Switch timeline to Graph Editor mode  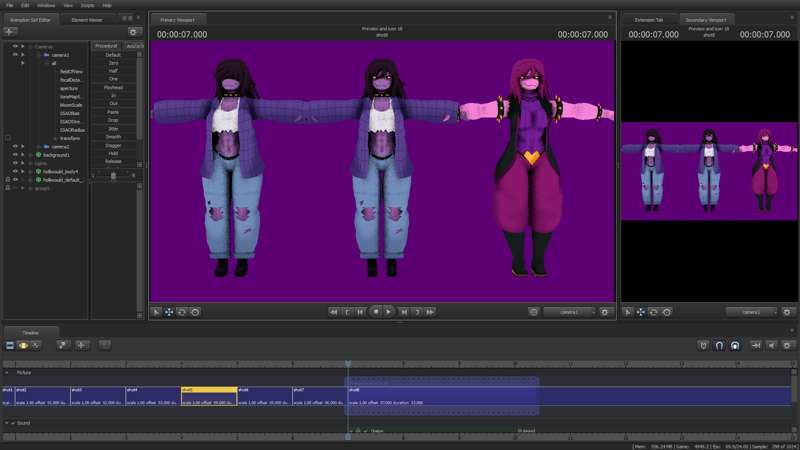(36, 345)
